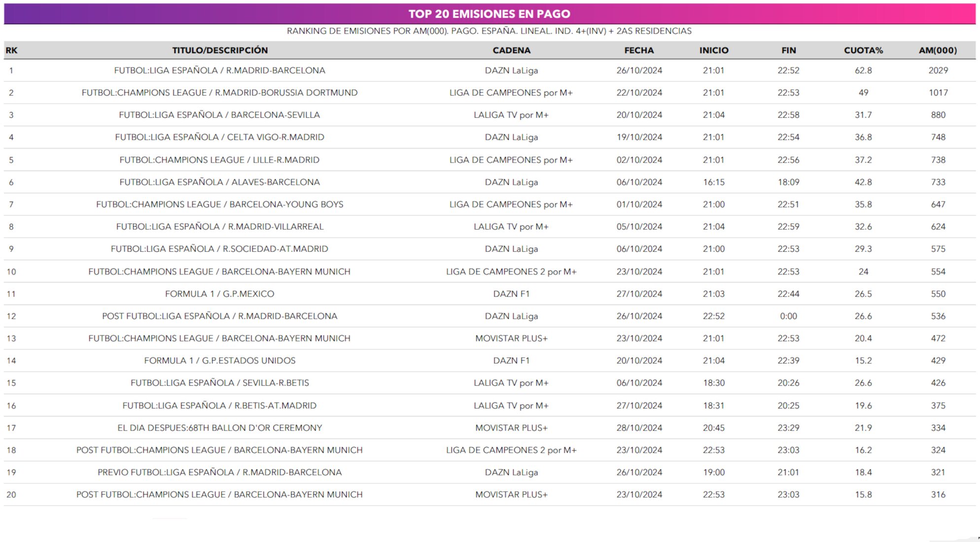Select the share value 62.8

[x=863, y=70]
